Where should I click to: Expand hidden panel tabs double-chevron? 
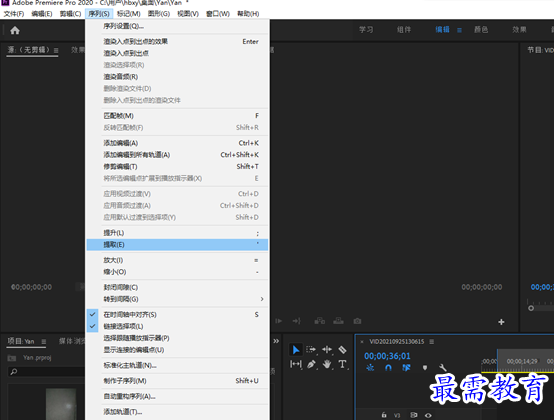click(276, 341)
